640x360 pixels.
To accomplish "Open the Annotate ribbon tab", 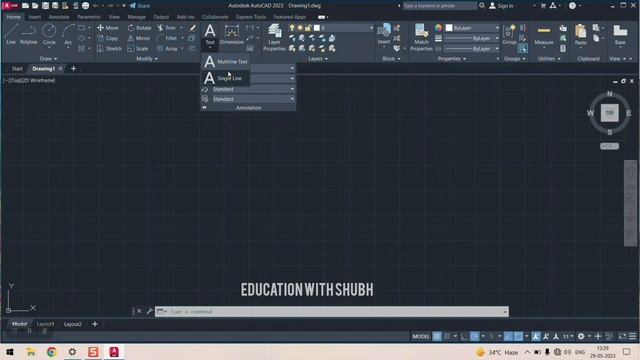I will pos(59,17).
